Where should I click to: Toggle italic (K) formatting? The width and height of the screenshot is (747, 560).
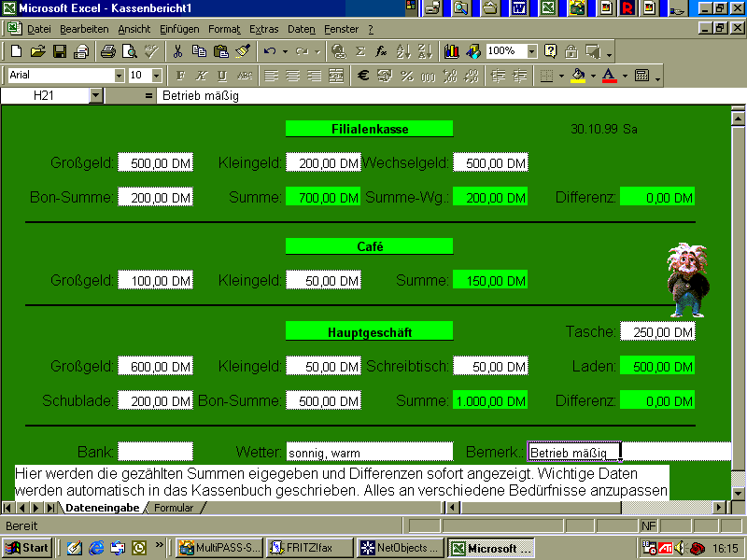point(202,76)
